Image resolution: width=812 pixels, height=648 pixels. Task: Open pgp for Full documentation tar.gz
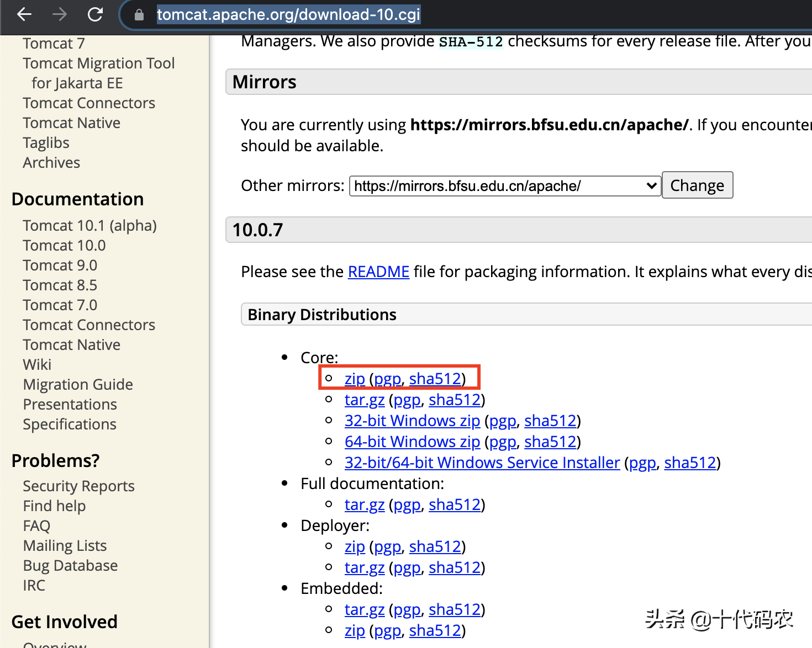407,505
